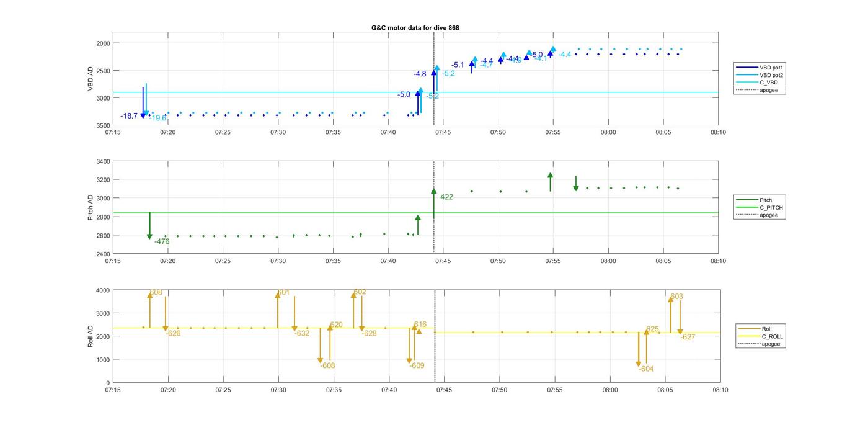Click the '4000' tick on Roll axis
The width and height of the screenshot is (868, 430).
pos(102,290)
